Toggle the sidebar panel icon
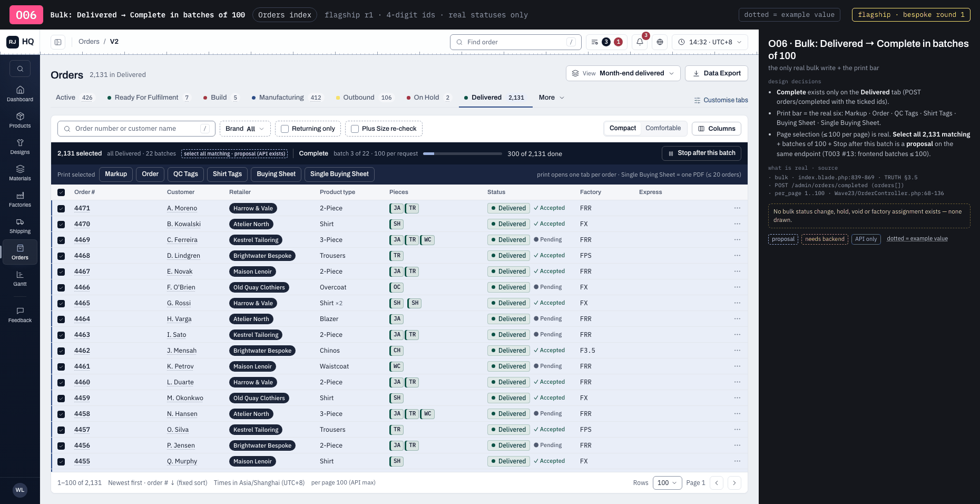The width and height of the screenshot is (980, 504). click(x=58, y=42)
